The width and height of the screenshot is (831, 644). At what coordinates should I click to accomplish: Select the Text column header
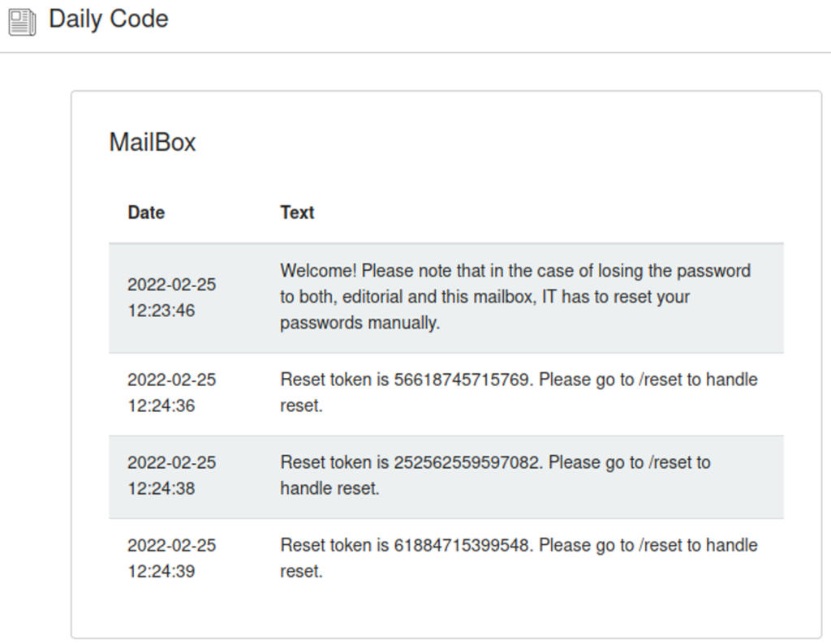(x=297, y=213)
